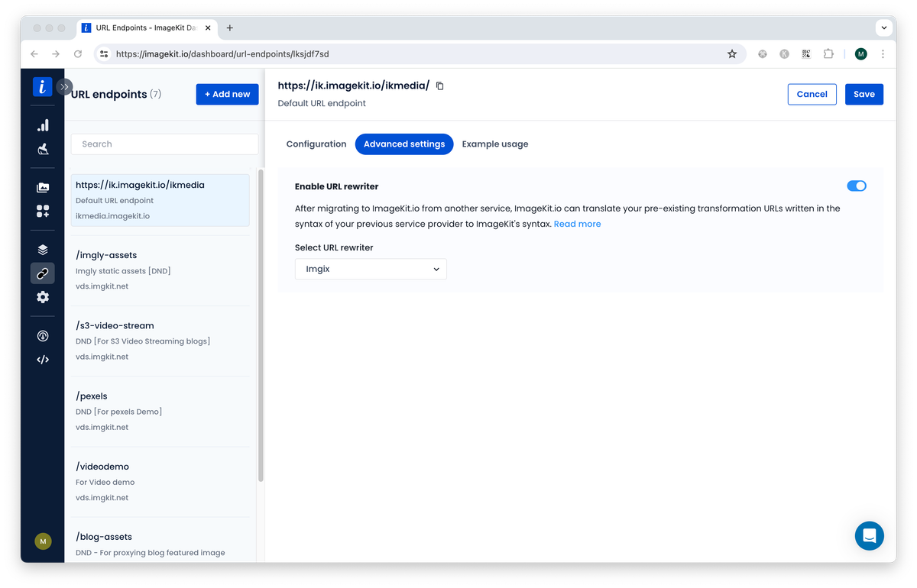Viewport: 917px width, 588px height.
Task: Expand the sidebar with double-chevron button
Action: coord(64,87)
